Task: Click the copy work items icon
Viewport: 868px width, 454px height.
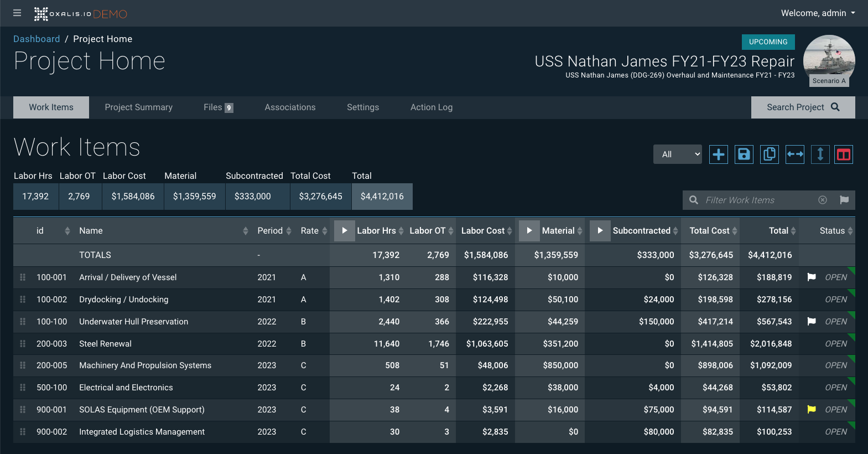Action: point(769,154)
